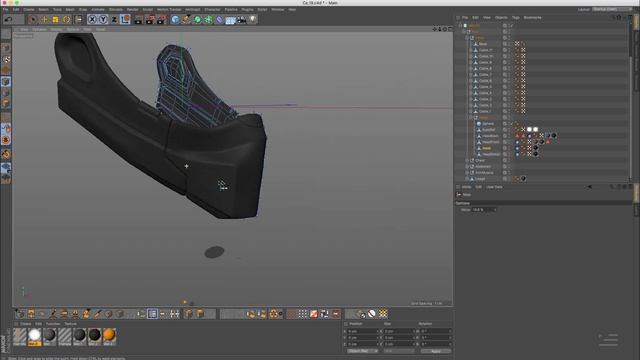Screen dimensions: 640x360
Task: Open the Layout dropdown at top right
Action: click(611, 9)
